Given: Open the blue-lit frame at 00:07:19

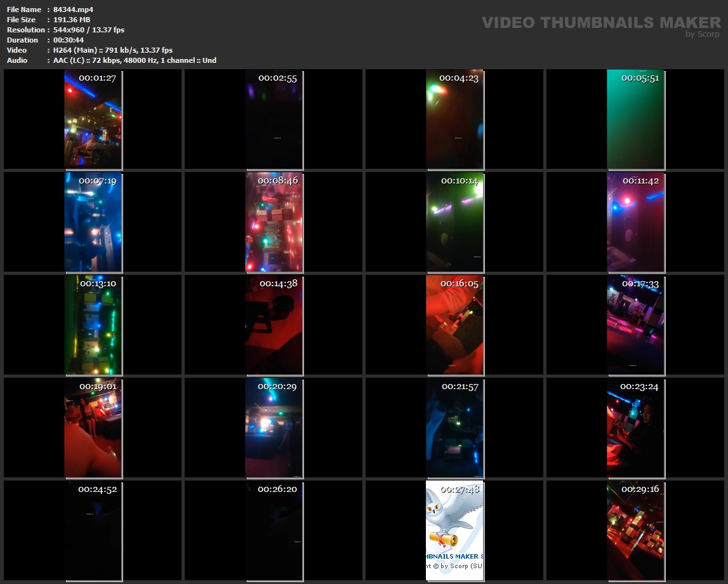Looking at the screenshot, I should point(93,222).
